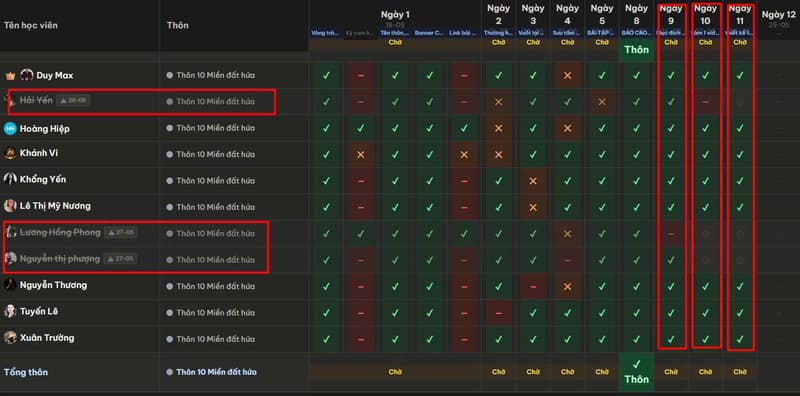This screenshot has height=396, width=800.
Task: Select the Ngày 4 column header
Action: (567, 14)
